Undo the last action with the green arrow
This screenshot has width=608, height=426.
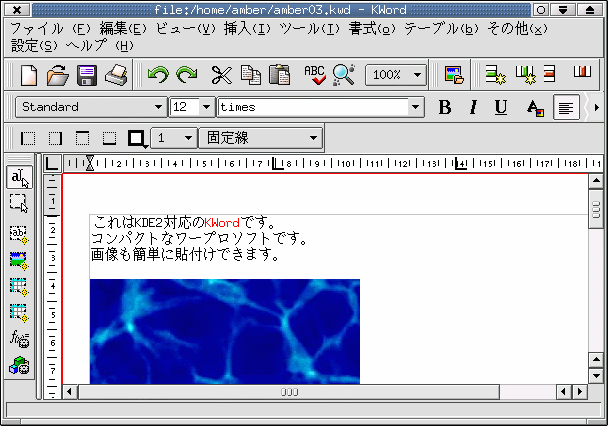click(158, 75)
